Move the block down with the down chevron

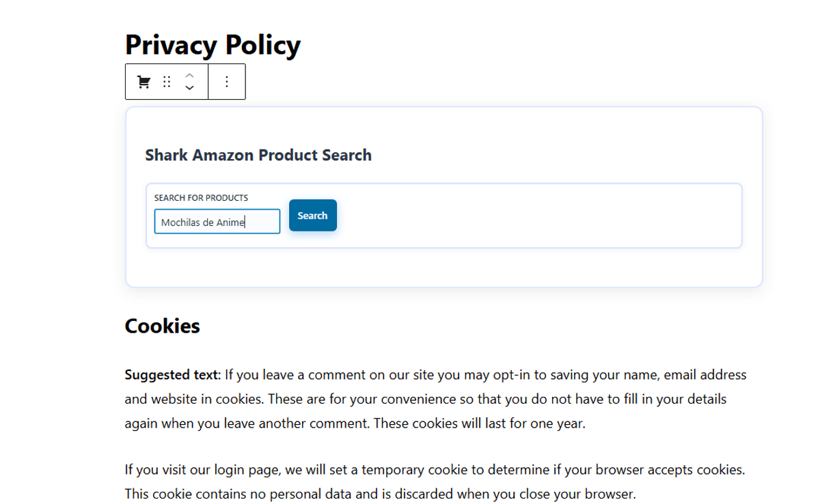(190, 88)
